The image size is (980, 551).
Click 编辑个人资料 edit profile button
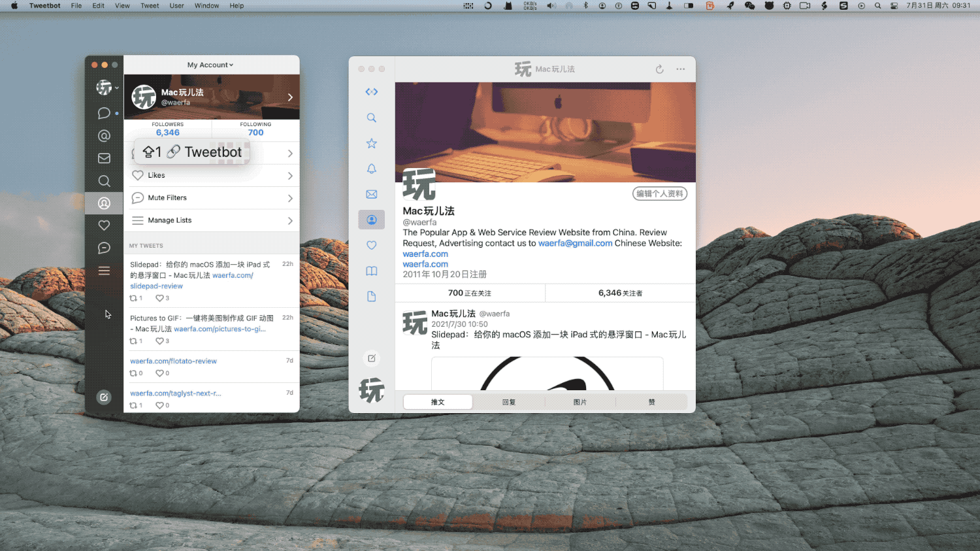point(660,193)
